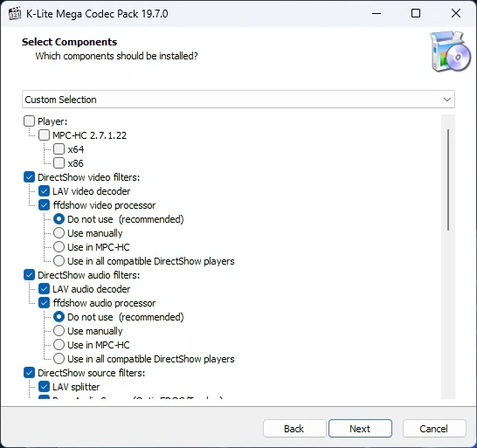Uncheck DirectShow video filters checkbox
Image resolution: width=477 pixels, height=448 pixels.
coord(29,177)
